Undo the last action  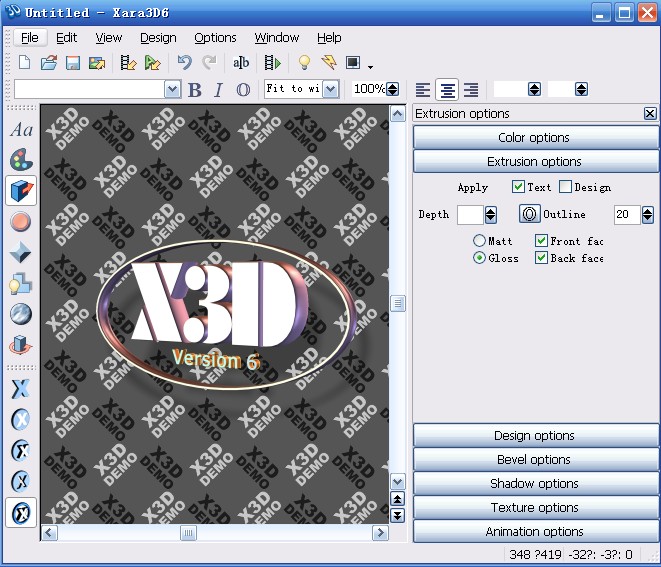(185, 63)
